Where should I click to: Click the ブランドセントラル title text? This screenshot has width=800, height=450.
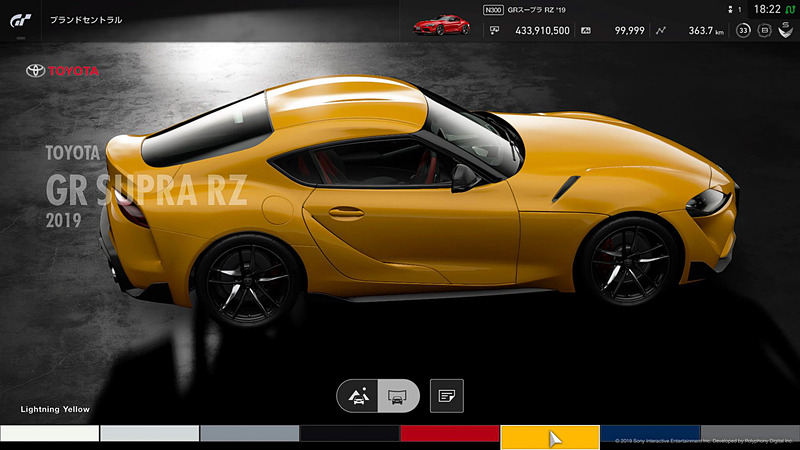pyautogui.click(x=86, y=20)
